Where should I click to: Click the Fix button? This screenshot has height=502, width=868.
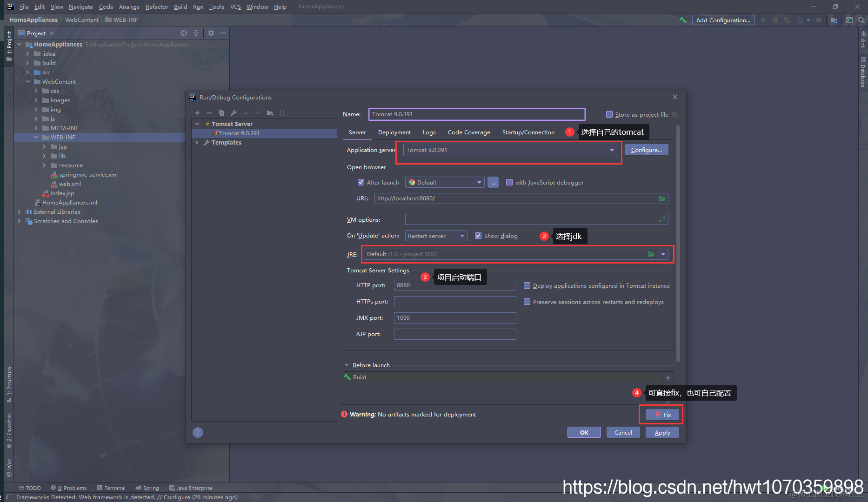663,415
